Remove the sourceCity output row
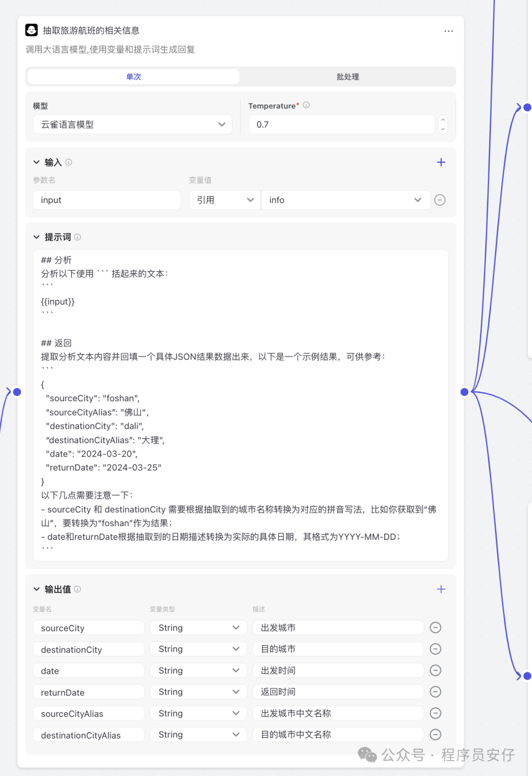 pyautogui.click(x=435, y=628)
